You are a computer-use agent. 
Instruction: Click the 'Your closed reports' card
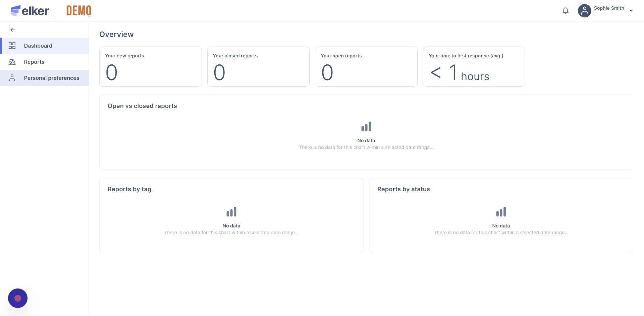click(x=258, y=66)
